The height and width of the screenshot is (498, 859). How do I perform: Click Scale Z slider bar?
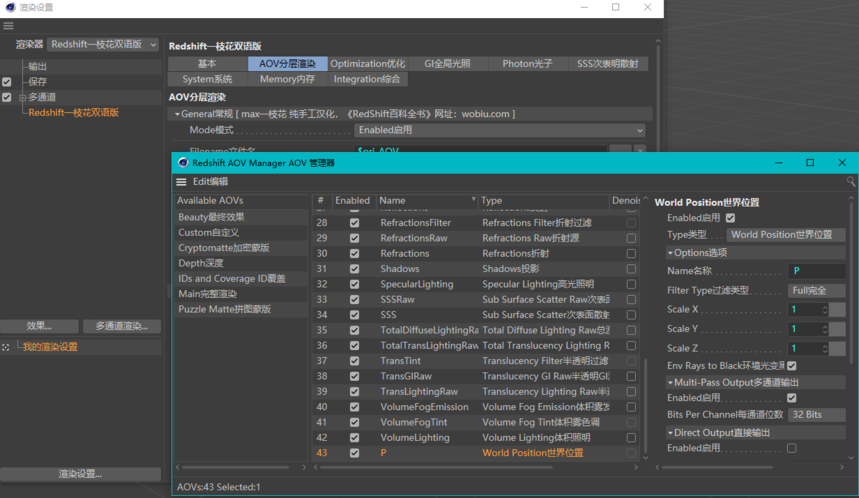[x=837, y=349]
